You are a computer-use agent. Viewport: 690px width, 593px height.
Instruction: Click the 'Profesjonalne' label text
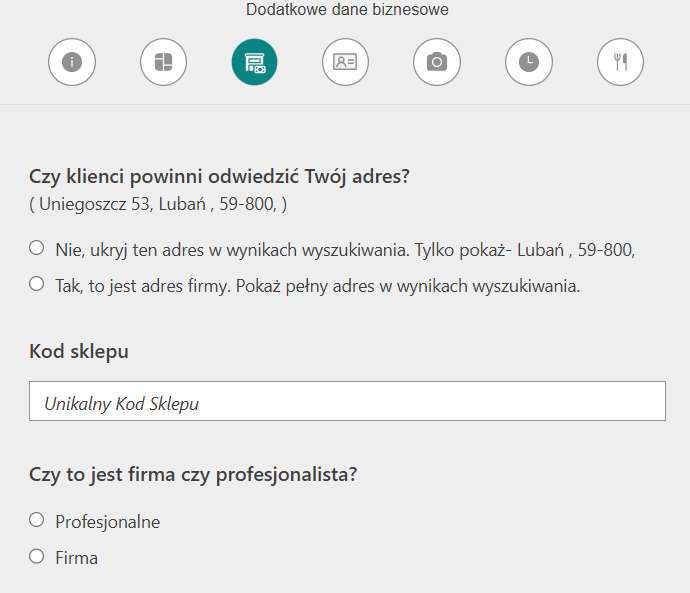107,522
